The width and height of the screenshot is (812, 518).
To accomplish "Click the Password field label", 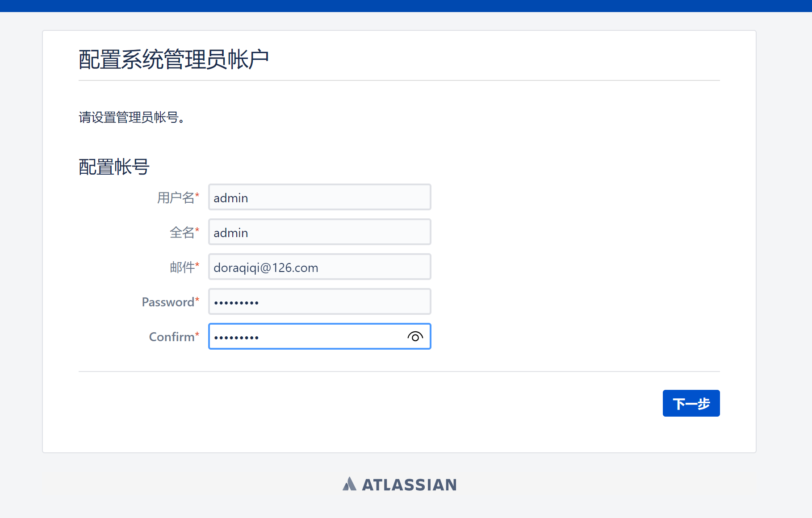I will [168, 302].
